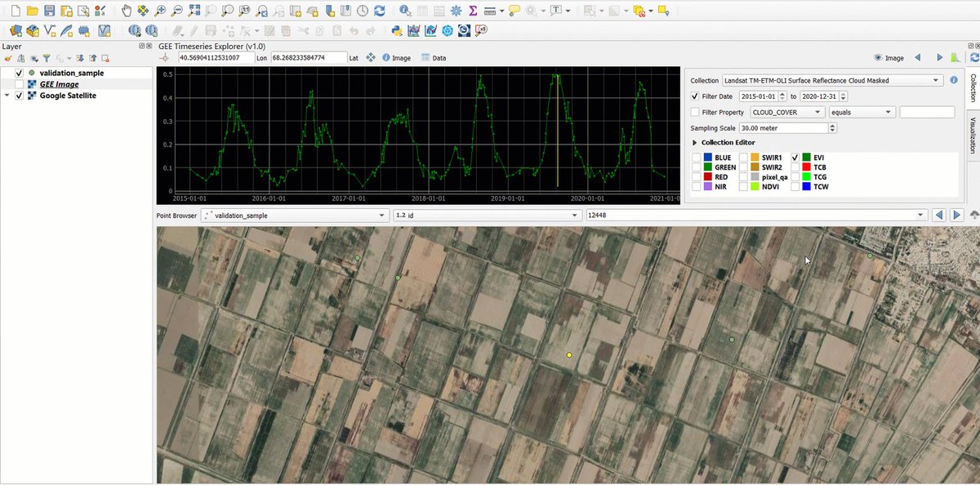Refresh the map canvas
This screenshot has width=980, height=485.
(x=379, y=11)
